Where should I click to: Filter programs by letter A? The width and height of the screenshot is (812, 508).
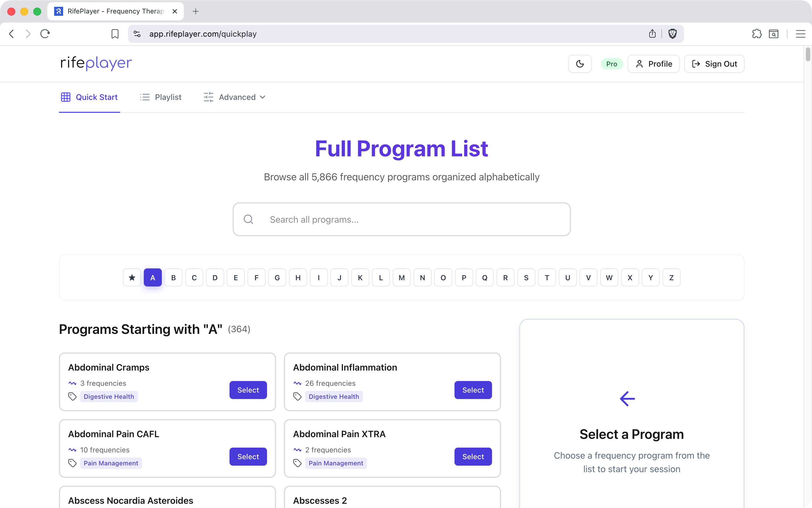153,277
